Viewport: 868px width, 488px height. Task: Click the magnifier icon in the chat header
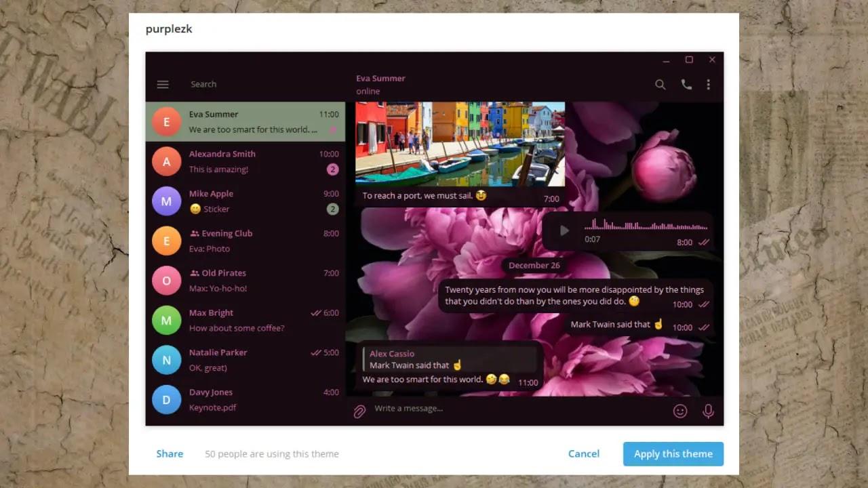tap(660, 84)
